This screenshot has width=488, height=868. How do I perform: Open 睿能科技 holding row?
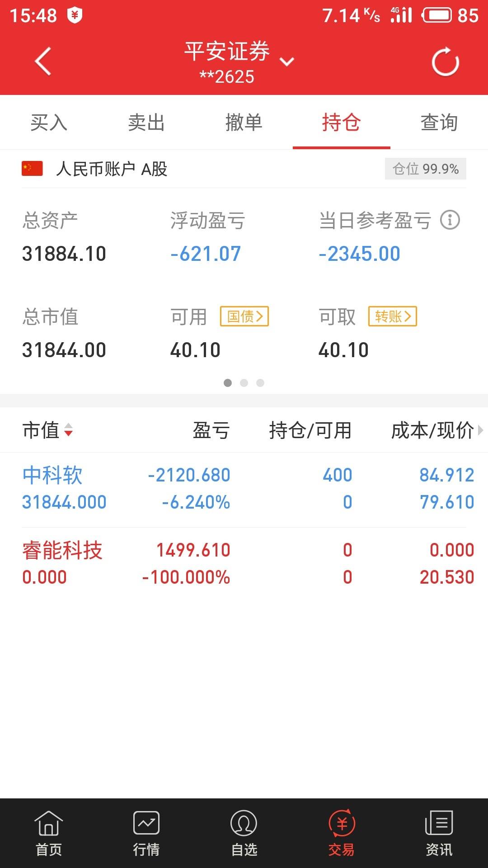(x=244, y=564)
